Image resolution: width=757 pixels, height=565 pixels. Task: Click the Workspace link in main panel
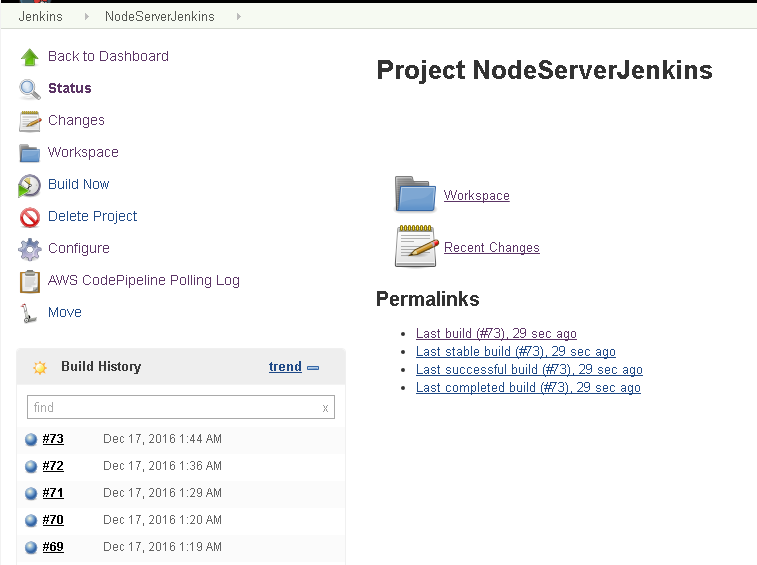pyautogui.click(x=477, y=196)
